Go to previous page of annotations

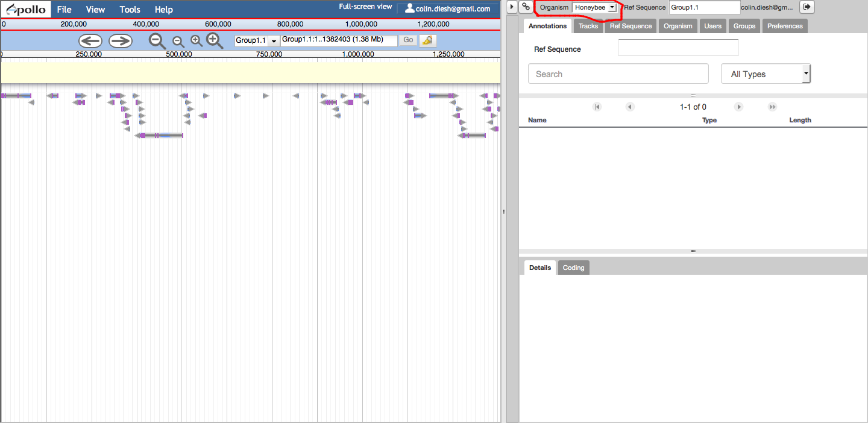click(630, 107)
